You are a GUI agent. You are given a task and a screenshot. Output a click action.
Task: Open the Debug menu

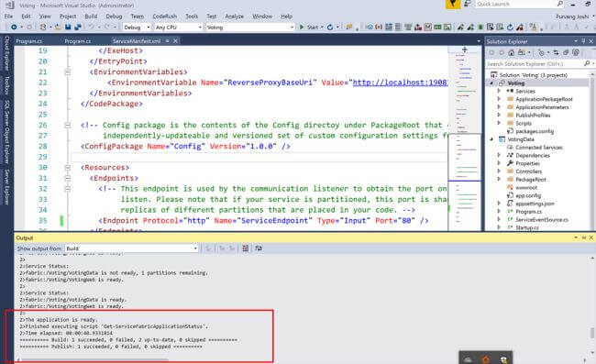[114, 17]
